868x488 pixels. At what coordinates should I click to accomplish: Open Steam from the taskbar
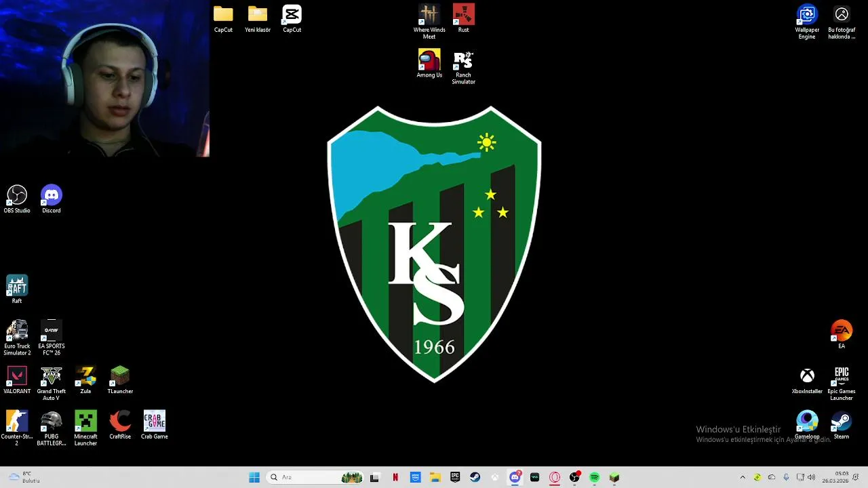[x=475, y=478]
